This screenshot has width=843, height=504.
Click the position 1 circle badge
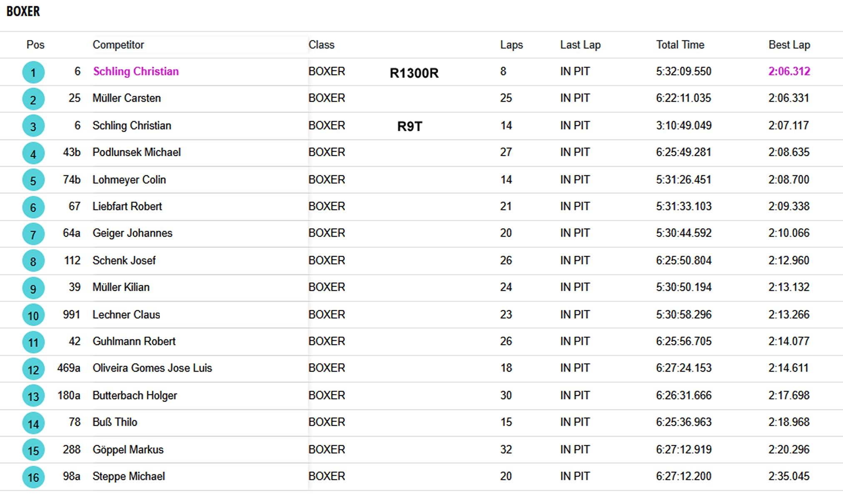point(33,72)
